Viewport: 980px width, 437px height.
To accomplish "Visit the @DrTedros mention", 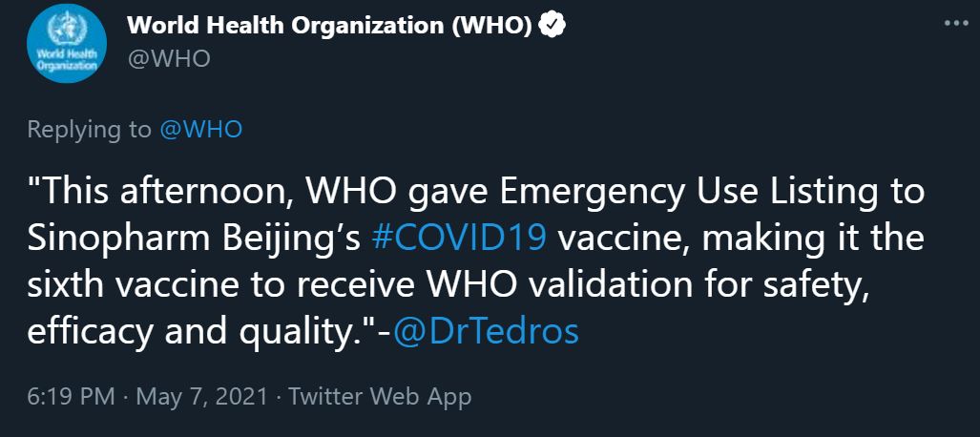I will [x=486, y=332].
